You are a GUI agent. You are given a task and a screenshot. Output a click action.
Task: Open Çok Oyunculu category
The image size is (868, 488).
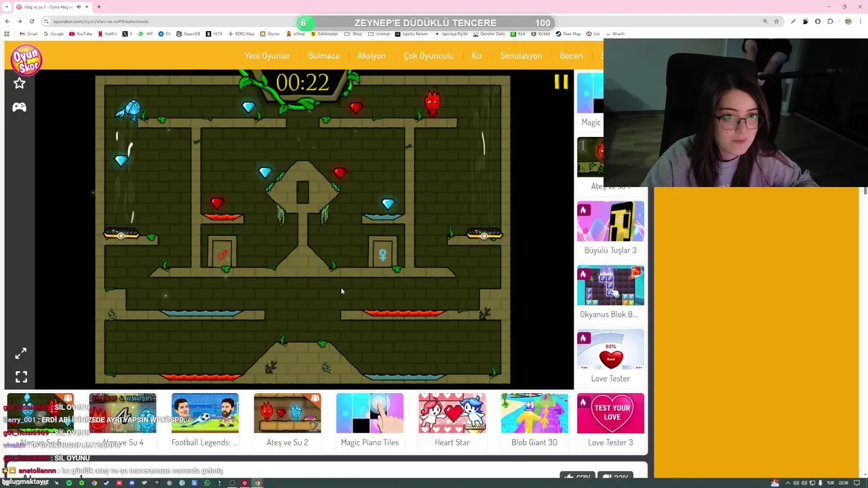(429, 56)
